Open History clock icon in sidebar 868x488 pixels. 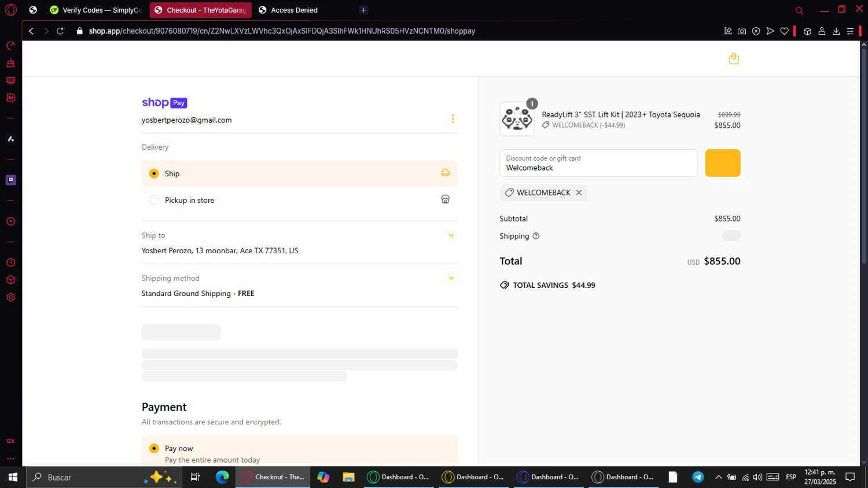click(x=10, y=263)
